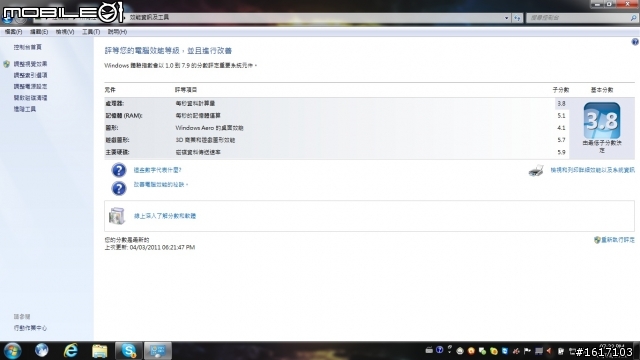Open the 說明(H) Help menu
The image size is (640, 360).
pos(117,32)
